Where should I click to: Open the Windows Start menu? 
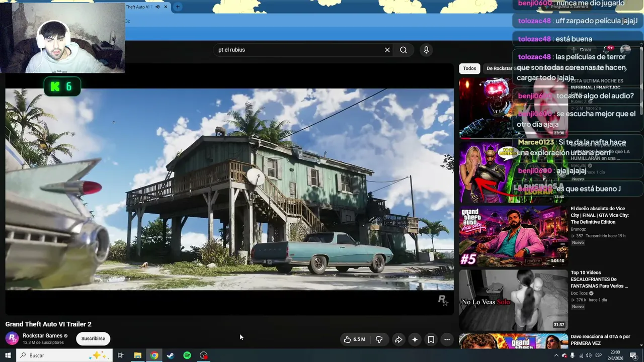click(x=8, y=355)
